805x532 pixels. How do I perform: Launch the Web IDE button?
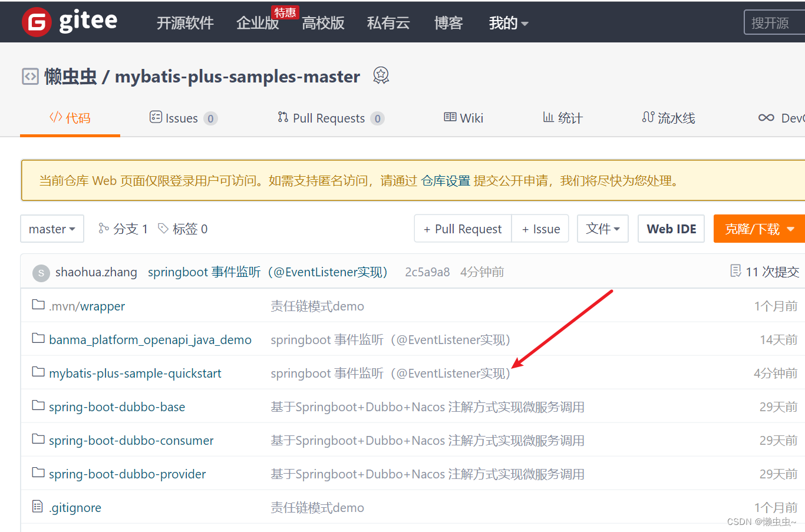pos(671,229)
